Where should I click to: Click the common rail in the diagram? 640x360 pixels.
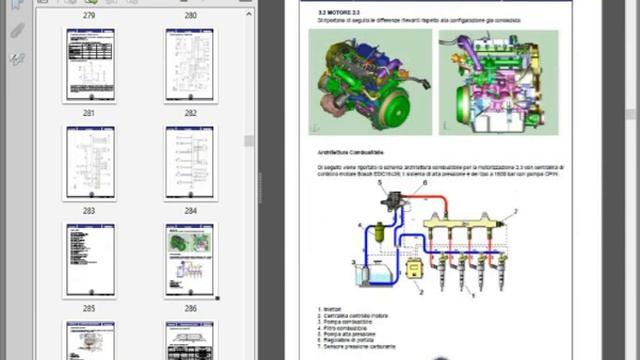pos(464,223)
